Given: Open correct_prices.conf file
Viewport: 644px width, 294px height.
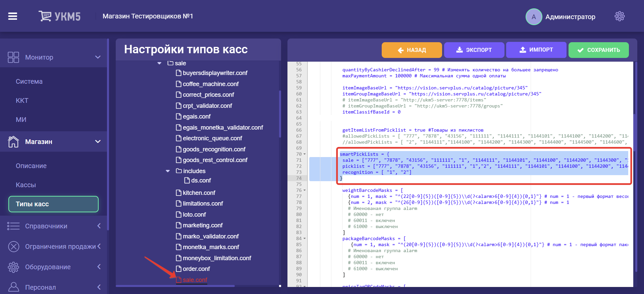Looking at the screenshot, I should (x=208, y=95).
